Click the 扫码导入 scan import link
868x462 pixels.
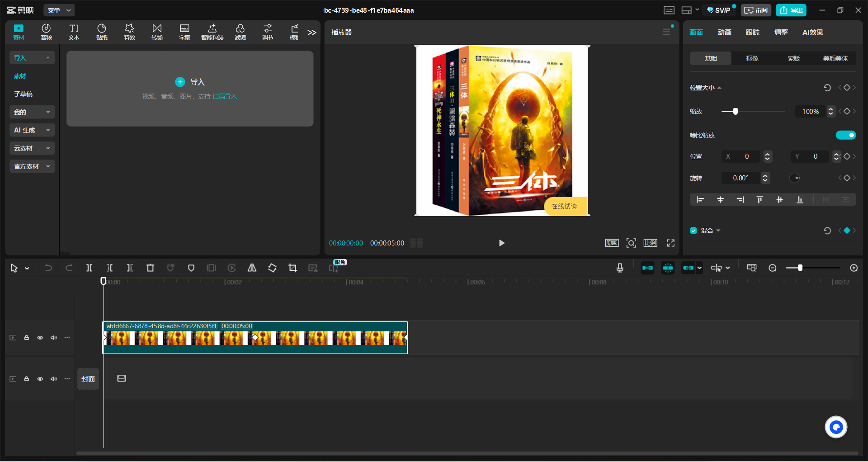coord(225,96)
